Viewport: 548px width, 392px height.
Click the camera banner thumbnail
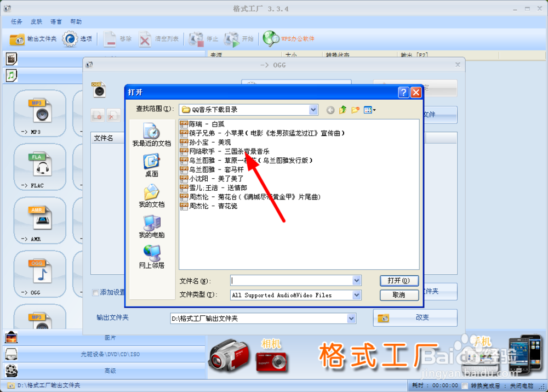coord(271,362)
